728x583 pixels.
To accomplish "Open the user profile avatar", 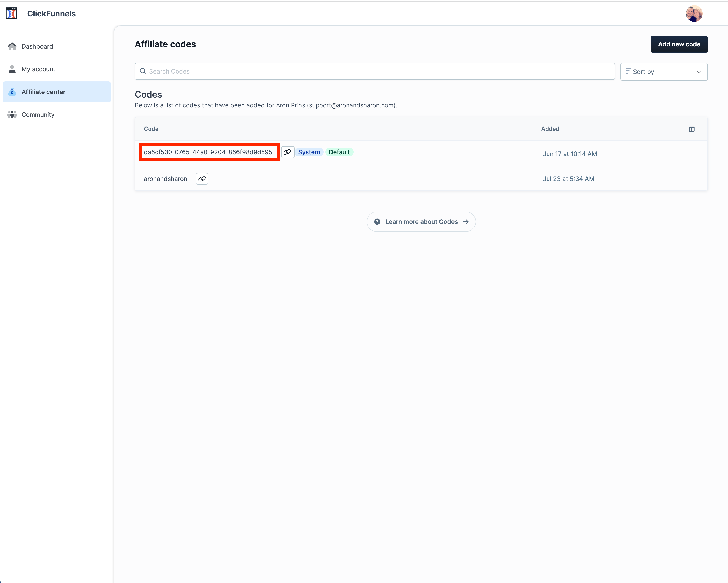I will coord(694,14).
